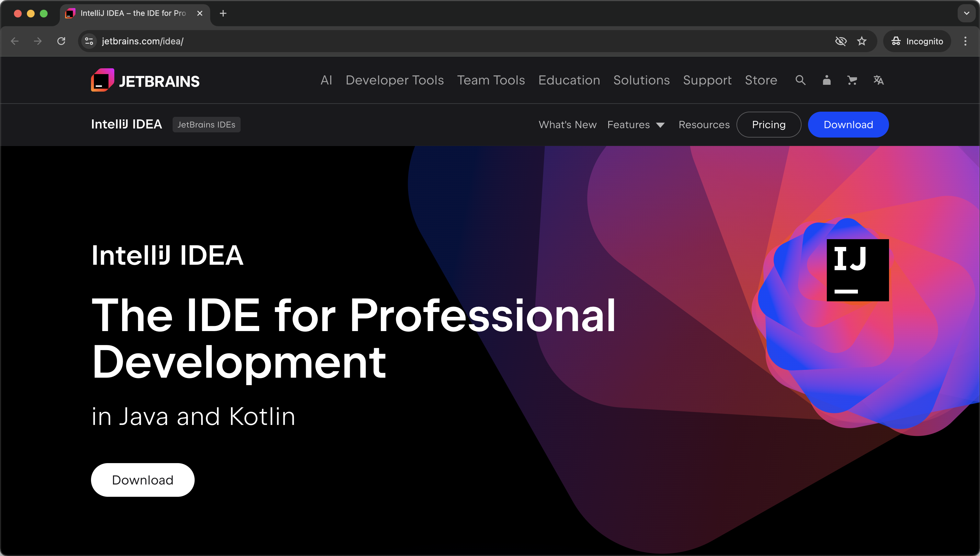The image size is (980, 556).
Task: Bookmark this page with the star icon
Action: coord(861,41)
